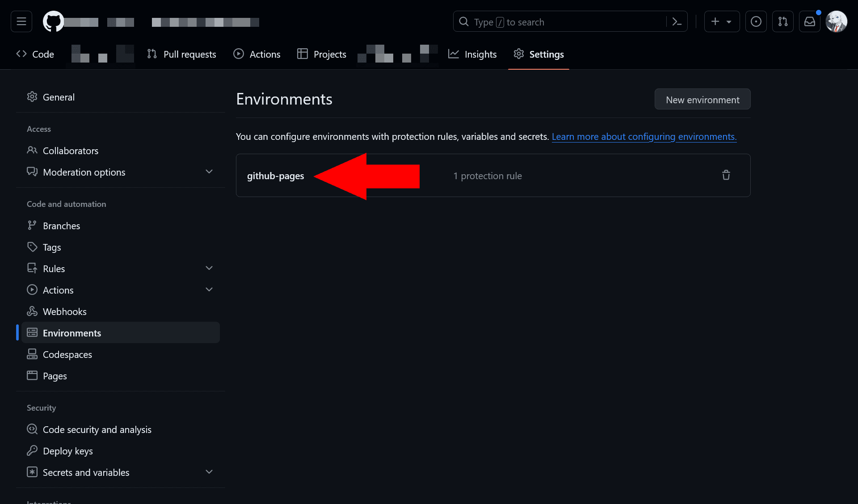
Task: Open Collaborators settings
Action: click(121, 151)
